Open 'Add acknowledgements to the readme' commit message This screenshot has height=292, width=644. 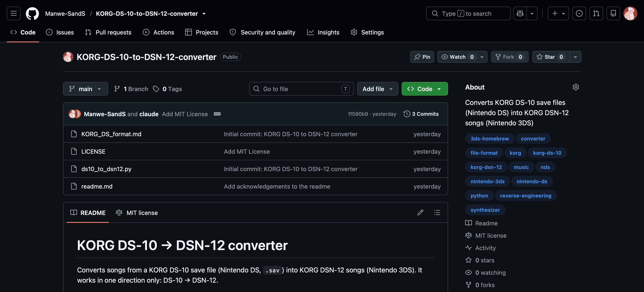pos(277,186)
